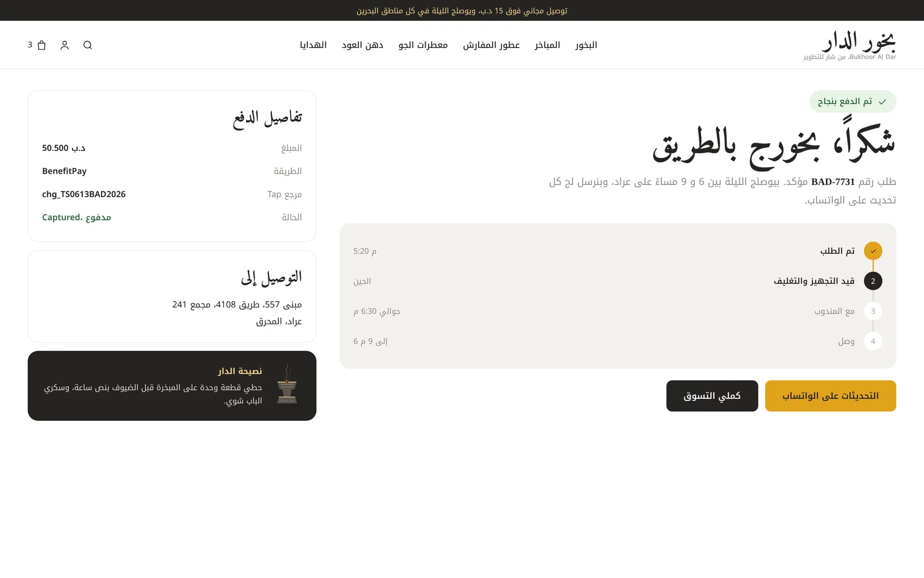Screen dimensions: 924x578
Task: Open the البخور menu item
Action: point(586,45)
